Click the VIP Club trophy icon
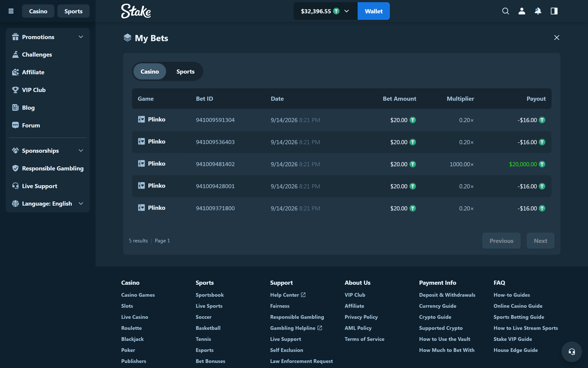 point(15,90)
